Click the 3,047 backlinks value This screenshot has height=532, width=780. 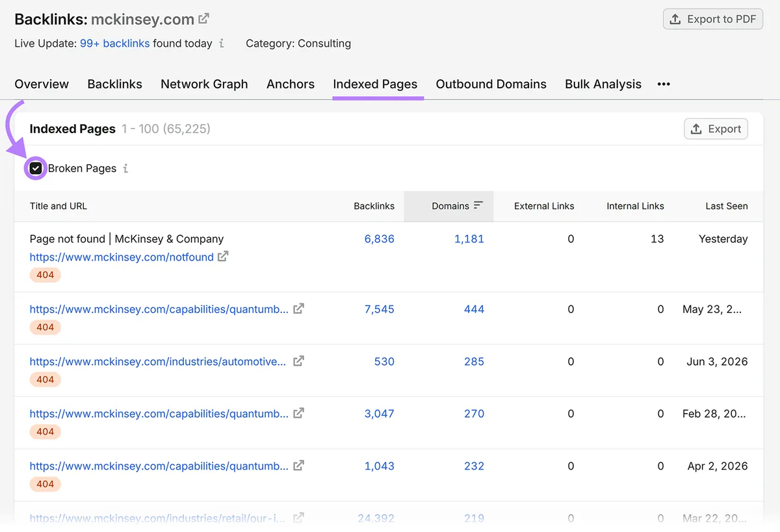pos(380,413)
